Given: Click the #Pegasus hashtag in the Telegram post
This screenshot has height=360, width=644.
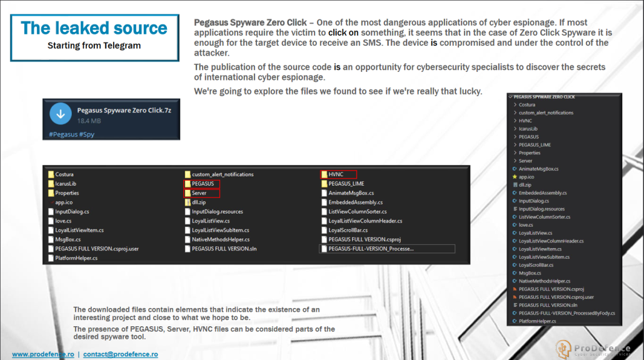Looking at the screenshot, I should point(63,134).
